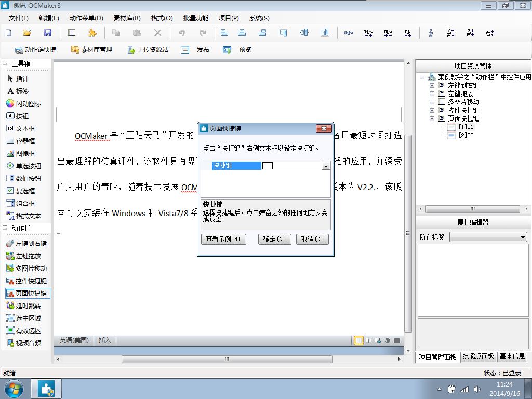Select the 格式文本 tool in toolbox
The width and height of the screenshot is (532, 399).
(24, 216)
